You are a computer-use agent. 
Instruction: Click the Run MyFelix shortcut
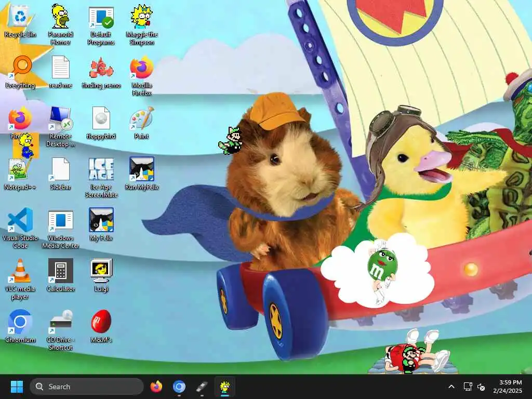click(x=141, y=174)
